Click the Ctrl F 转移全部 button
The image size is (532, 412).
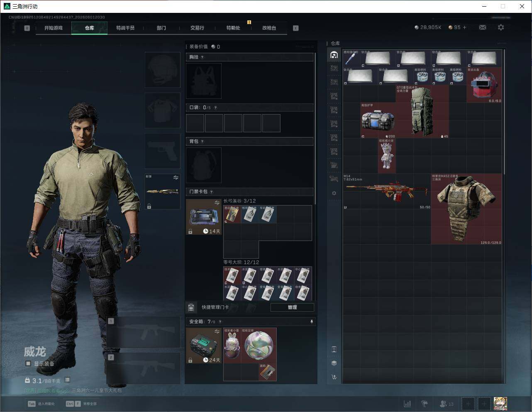pyautogui.click(x=81, y=404)
